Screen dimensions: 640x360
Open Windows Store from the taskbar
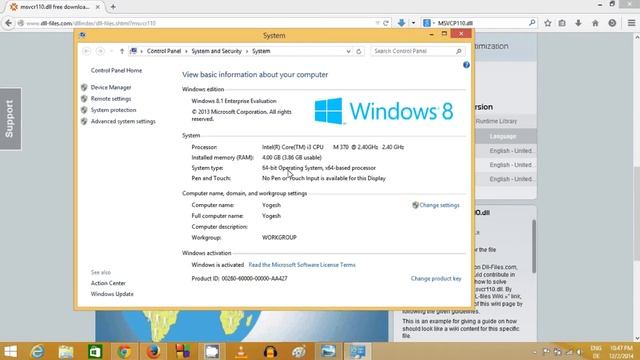95,351
